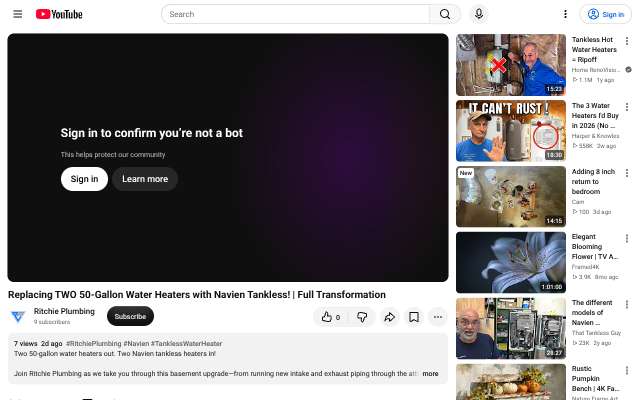This screenshot has height=400, width=640.
Task: Expand the description by clicking more
Action: click(430, 373)
